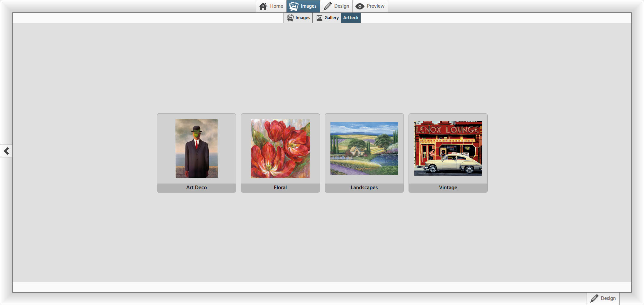This screenshot has width=644, height=305.
Task: Click the Images photo stack icon in top bar
Action: 293,6
